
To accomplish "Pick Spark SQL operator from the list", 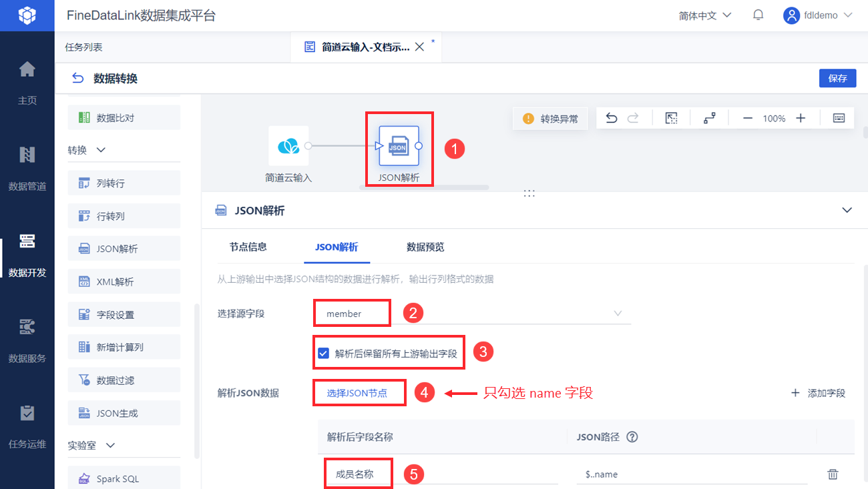I will point(124,478).
